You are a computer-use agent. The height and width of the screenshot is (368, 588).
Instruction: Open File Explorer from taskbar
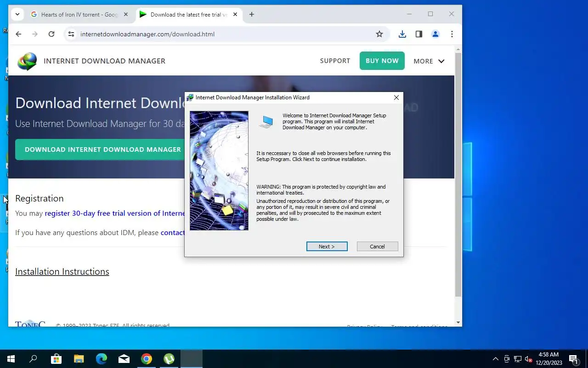[79, 359]
